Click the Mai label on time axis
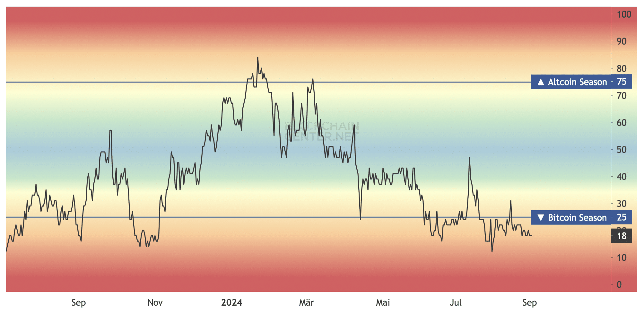Screen dimensions: 644x314 pyautogui.click(x=383, y=302)
